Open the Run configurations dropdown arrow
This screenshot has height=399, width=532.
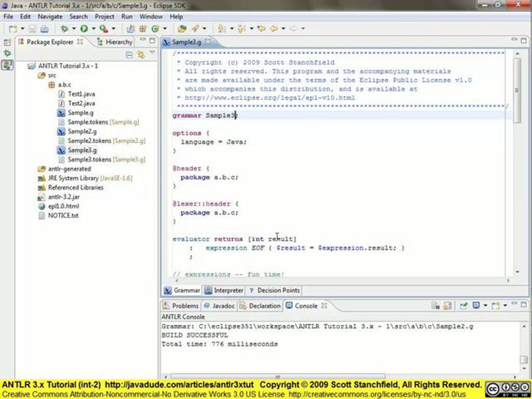point(94,29)
